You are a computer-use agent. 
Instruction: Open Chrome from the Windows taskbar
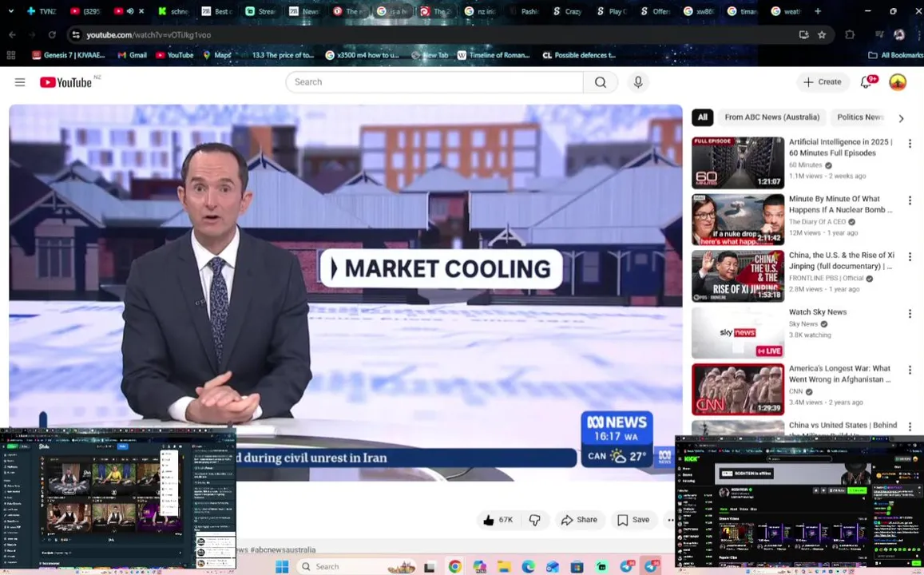click(454, 567)
